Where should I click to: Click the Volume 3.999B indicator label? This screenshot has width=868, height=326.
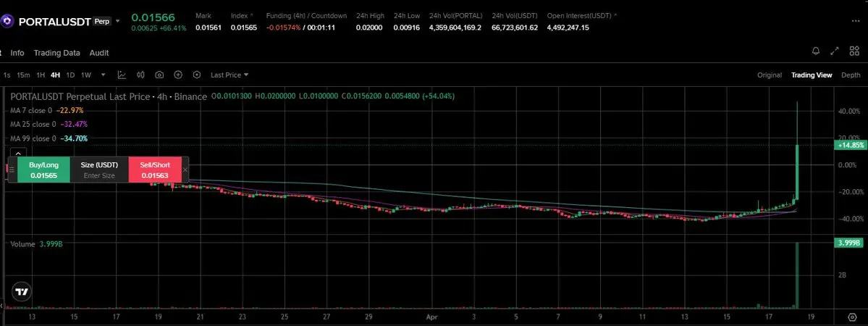click(36, 244)
